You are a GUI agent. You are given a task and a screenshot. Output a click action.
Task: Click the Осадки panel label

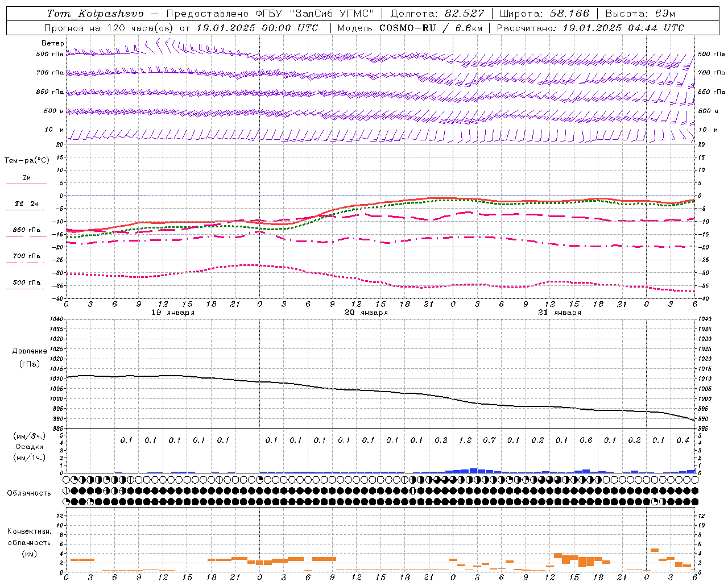(30, 447)
